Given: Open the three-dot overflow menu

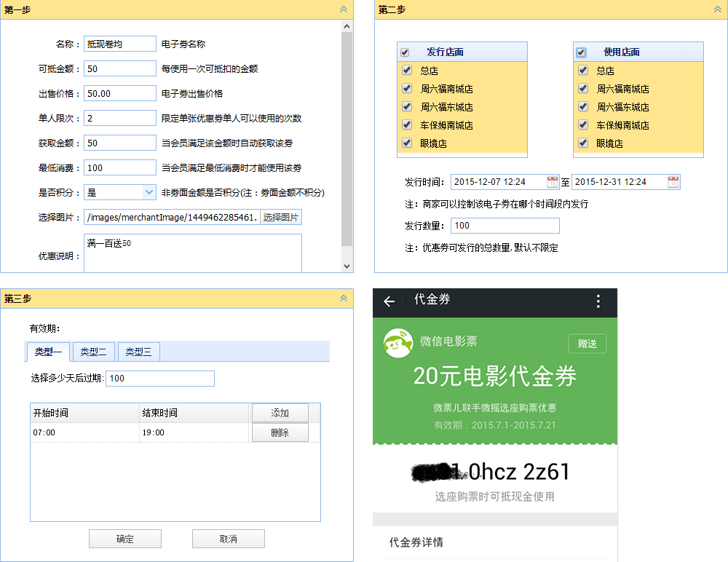Looking at the screenshot, I should pyautogui.click(x=598, y=301).
